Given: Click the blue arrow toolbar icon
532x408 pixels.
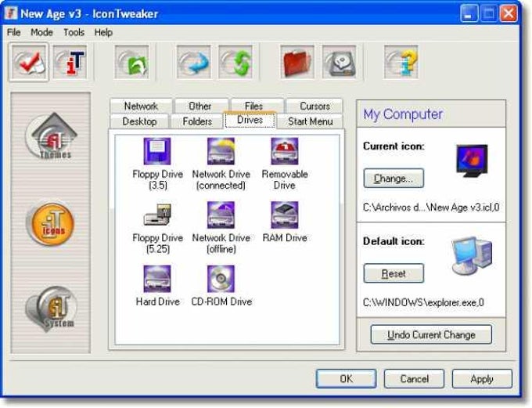Looking at the screenshot, I should (x=194, y=62).
